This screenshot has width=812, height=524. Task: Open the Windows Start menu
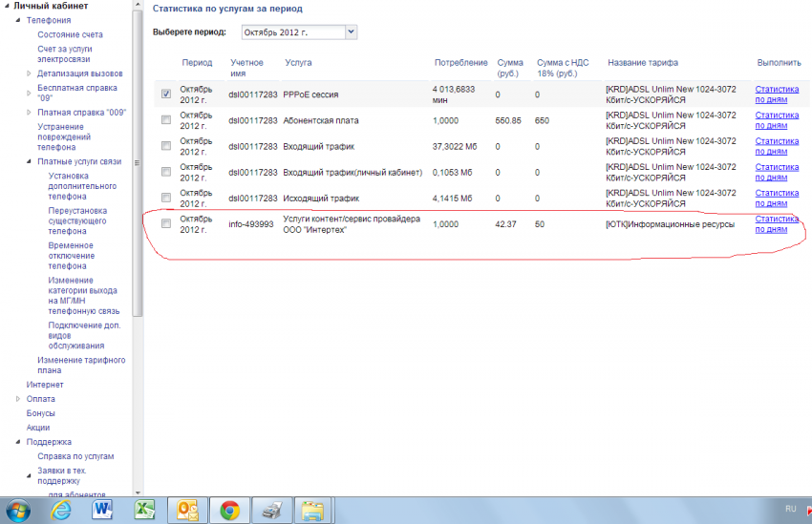coord(19,511)
